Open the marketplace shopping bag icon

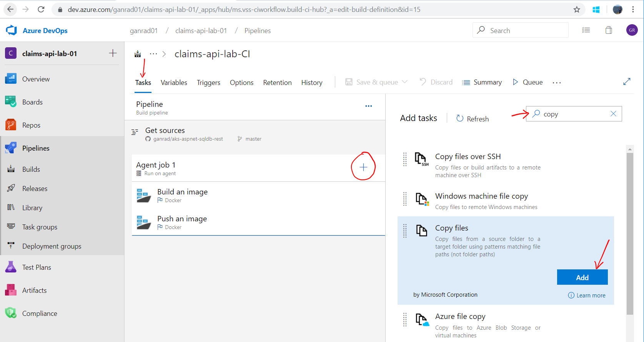609,30
